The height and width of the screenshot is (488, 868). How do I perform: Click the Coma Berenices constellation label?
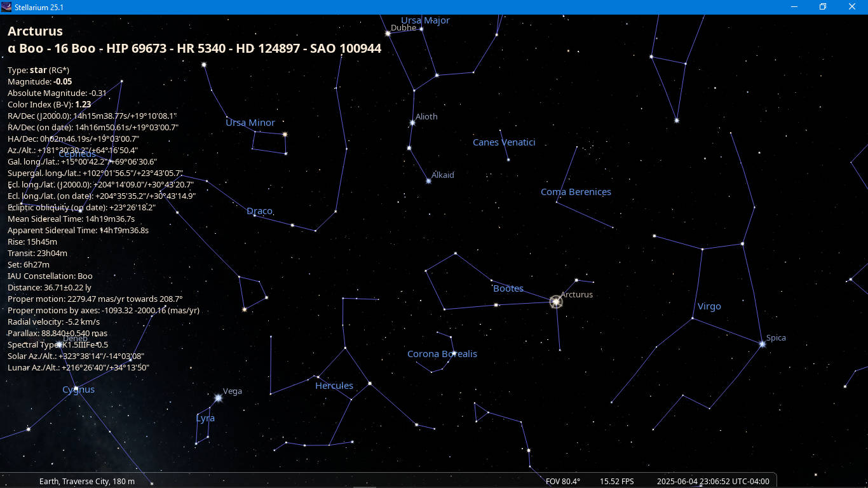click(576, 192)
